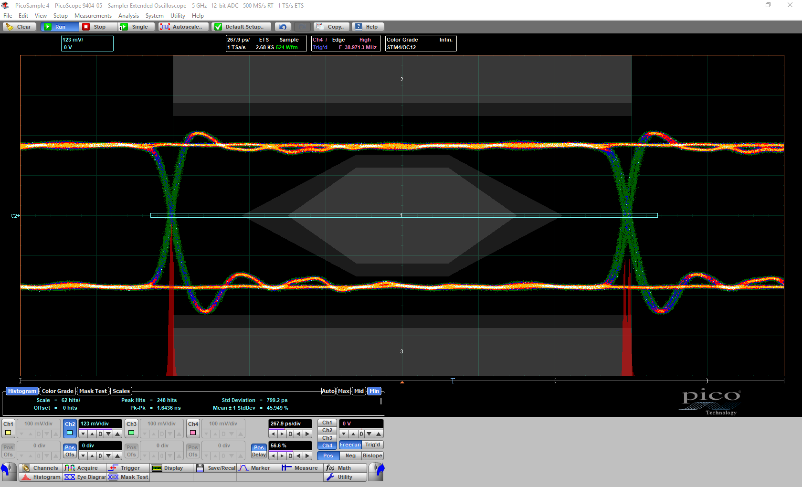Click the left mouse-arrow icon beside Channels
Image resolution: width=802 pixels, height=487 pixels.
point(8,472)
